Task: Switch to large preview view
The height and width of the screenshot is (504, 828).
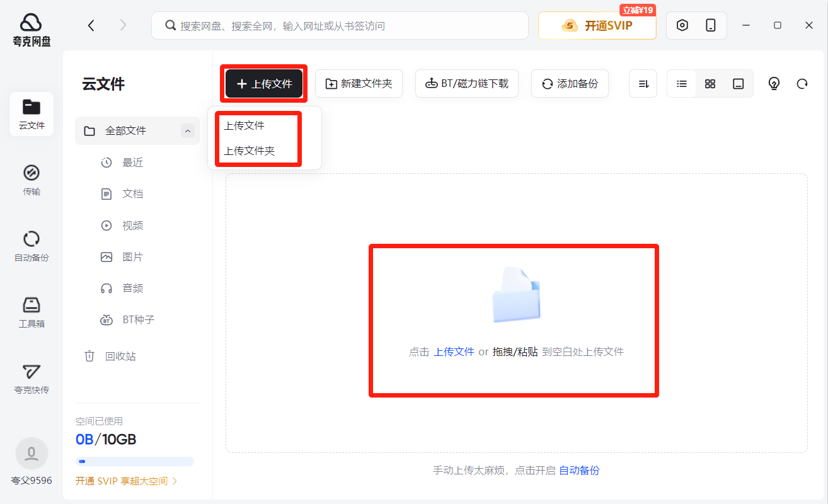Action: [x=739, y=84]
